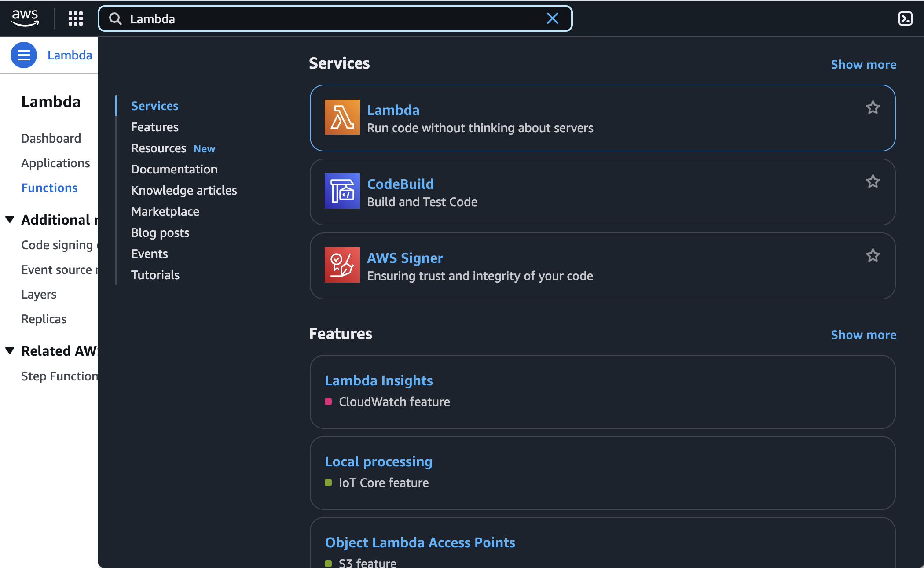
Task: Open the Lambda Insights feature link
Action: tap(378, 380)
